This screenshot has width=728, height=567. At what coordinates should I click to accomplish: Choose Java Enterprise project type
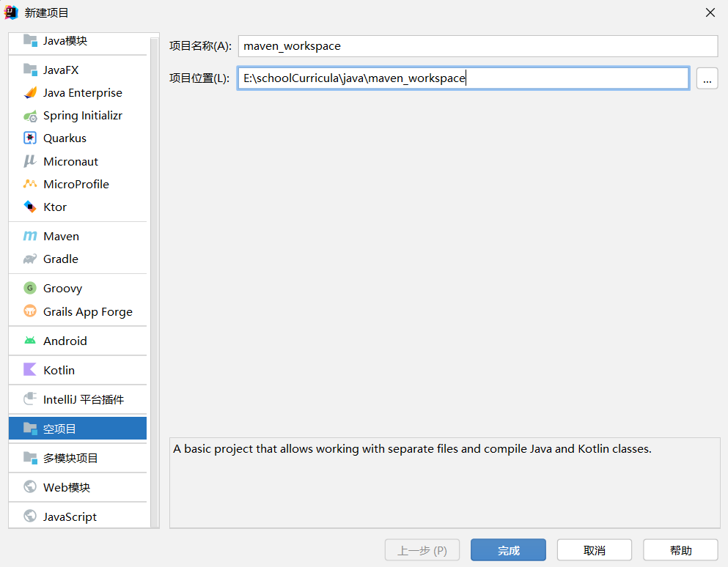click(78, 93)
